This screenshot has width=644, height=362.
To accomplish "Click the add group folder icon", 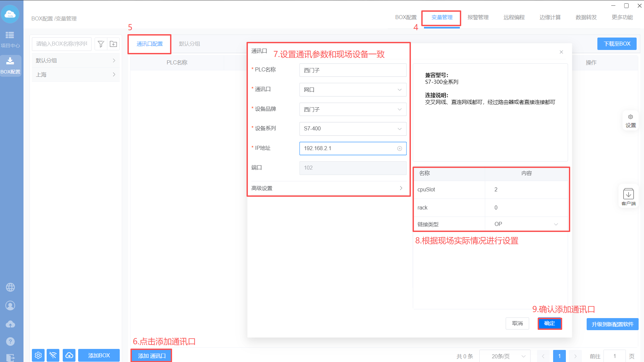I will (x=113, y=44).
